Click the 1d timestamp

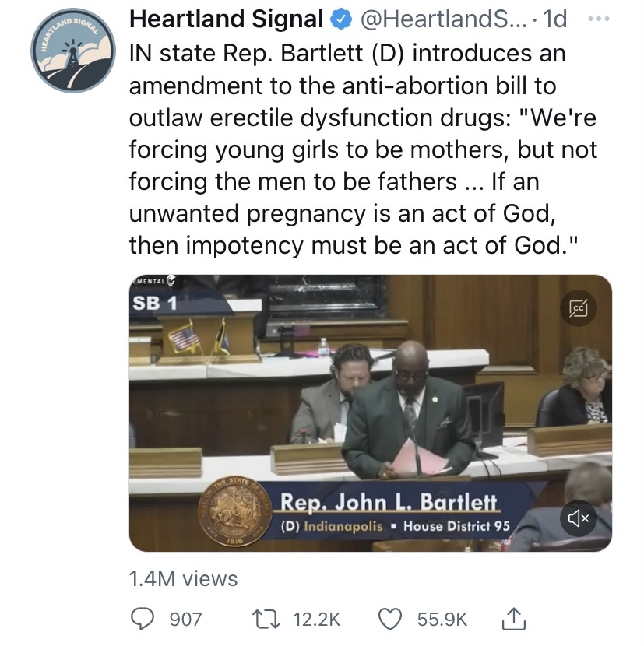[x=554, y=18]
